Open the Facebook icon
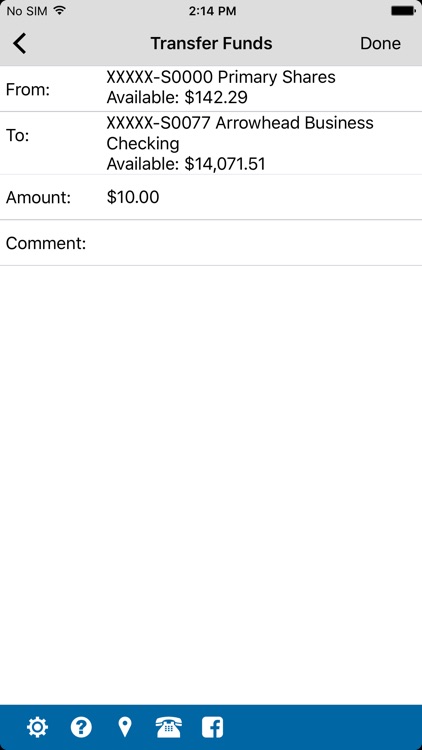 [212, 727]
